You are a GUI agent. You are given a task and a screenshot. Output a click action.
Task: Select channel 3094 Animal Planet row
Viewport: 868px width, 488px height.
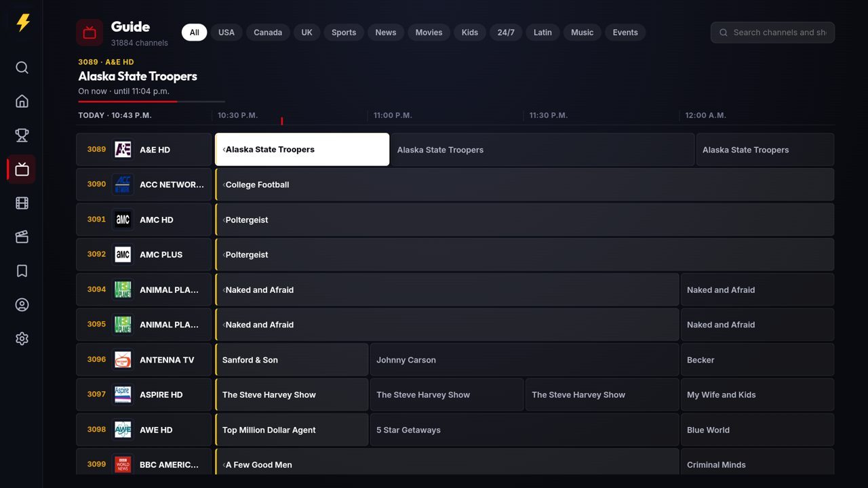tap(144, 289)
